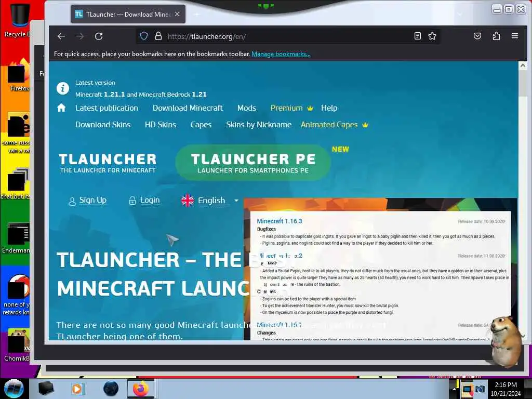Open the black folder icon in taskbar

(x=46, y=389)
